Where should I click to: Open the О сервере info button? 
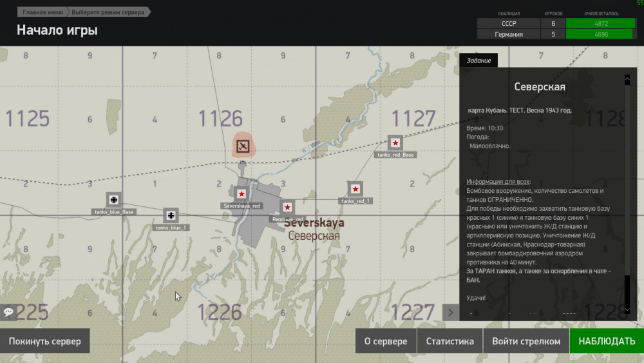[x=386, y=341]
